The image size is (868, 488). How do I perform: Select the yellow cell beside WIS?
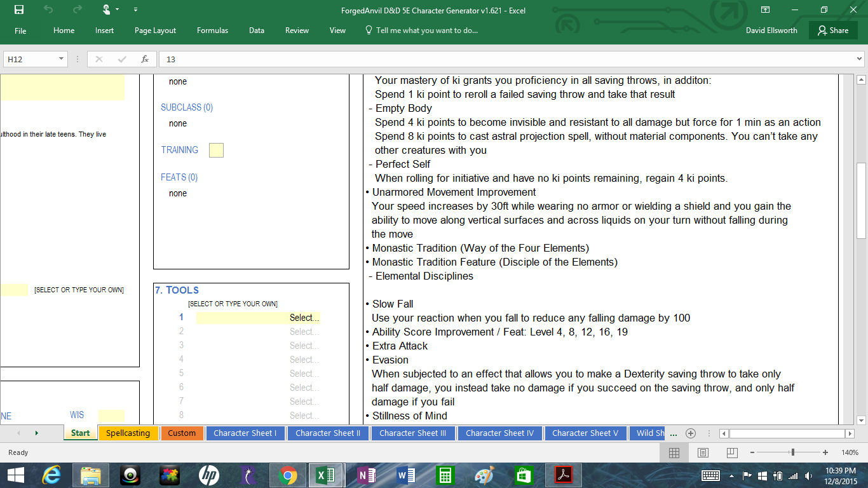click(x=111, y=416)
